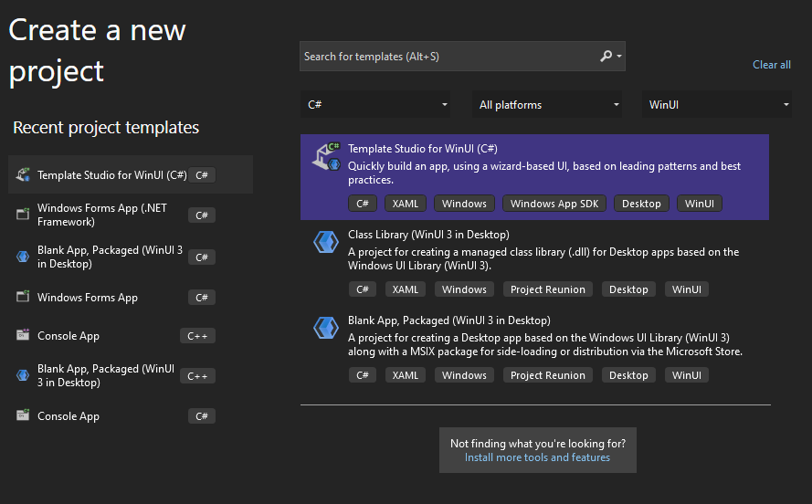Open the C# language filter dropdown
The width and height of the screenshot is (812, 504).
tap(375, 104)
